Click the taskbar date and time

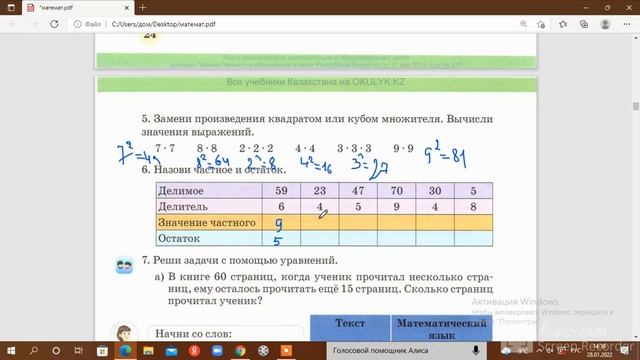coord(600,351)
